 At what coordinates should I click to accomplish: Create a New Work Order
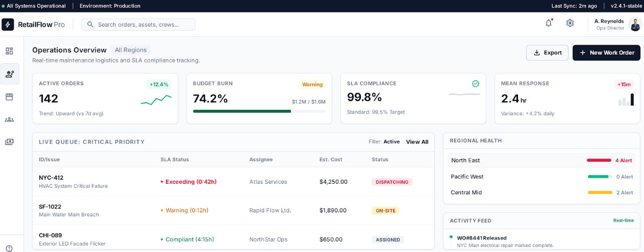point(606,53)
